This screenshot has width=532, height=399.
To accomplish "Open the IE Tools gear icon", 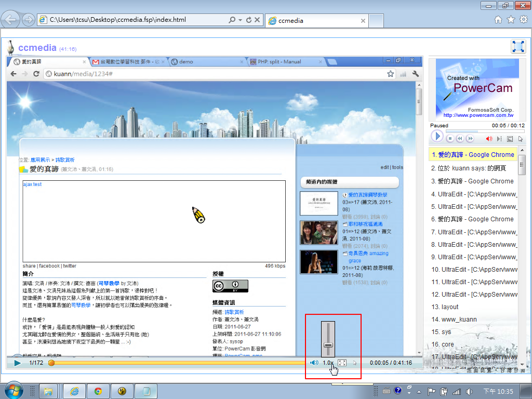I will (524, 20).
